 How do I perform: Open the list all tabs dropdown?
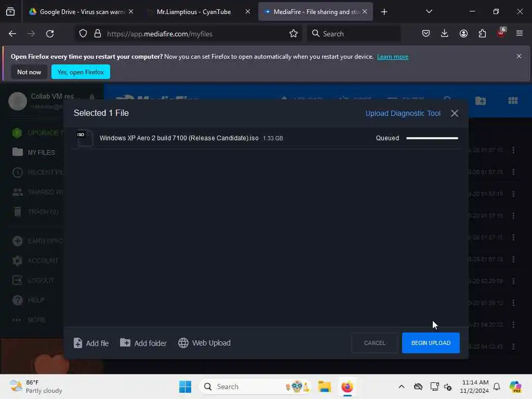[x=429, y=11]
